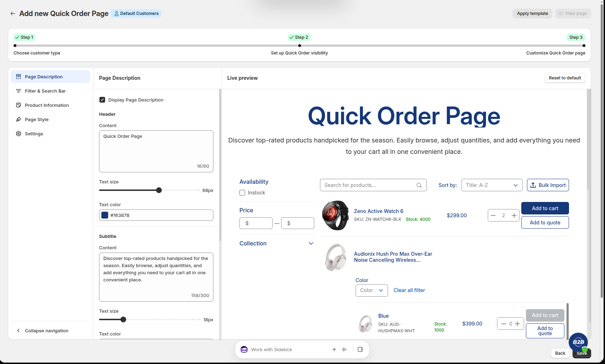Open Settings section in sidebar
The image size is (605, 364).
50,134
